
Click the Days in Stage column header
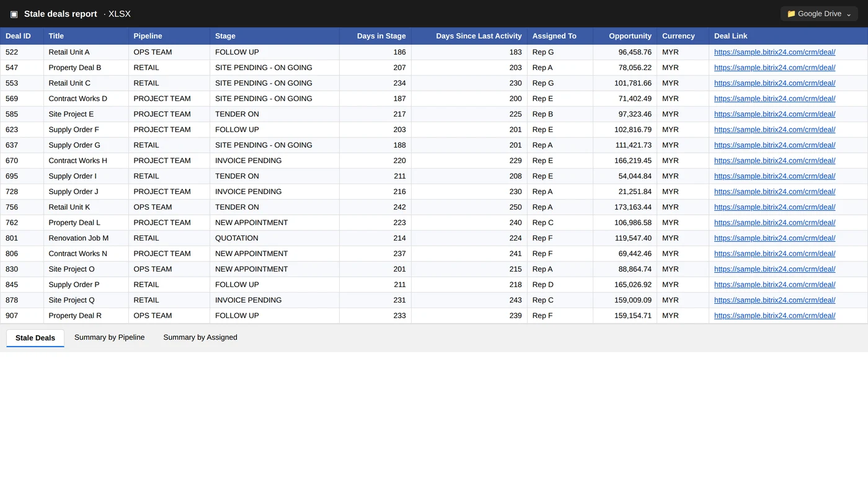pyautogui.click(x=375, y=36)
